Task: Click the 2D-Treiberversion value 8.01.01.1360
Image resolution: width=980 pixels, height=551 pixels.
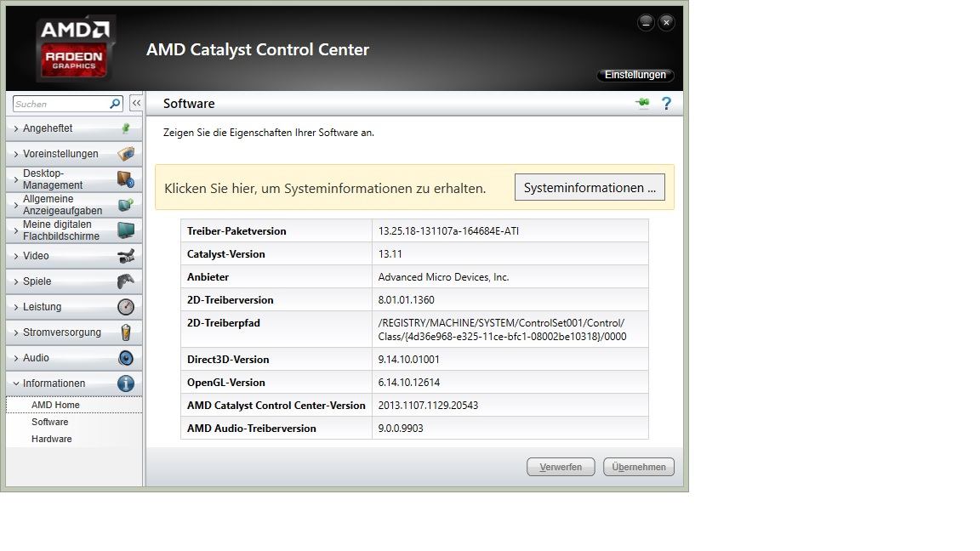Action: pos(407,300)
